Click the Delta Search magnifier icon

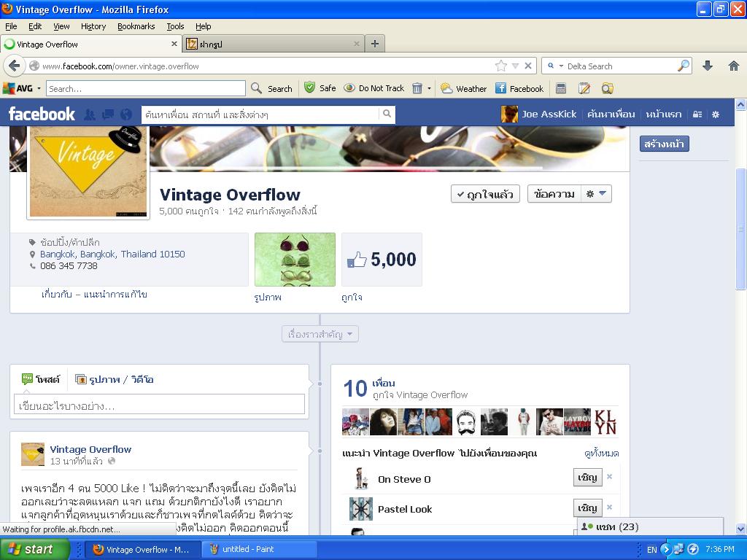684,66
